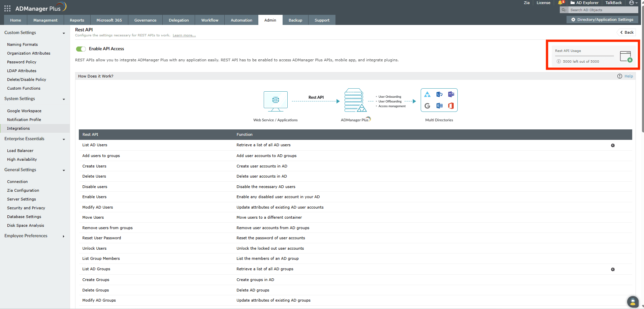Image resolution: width=644 pixels, height=309 pixels.
Task: Click the 'Create Users' API row
Action: pyautogui.click(x=355, y=166)
